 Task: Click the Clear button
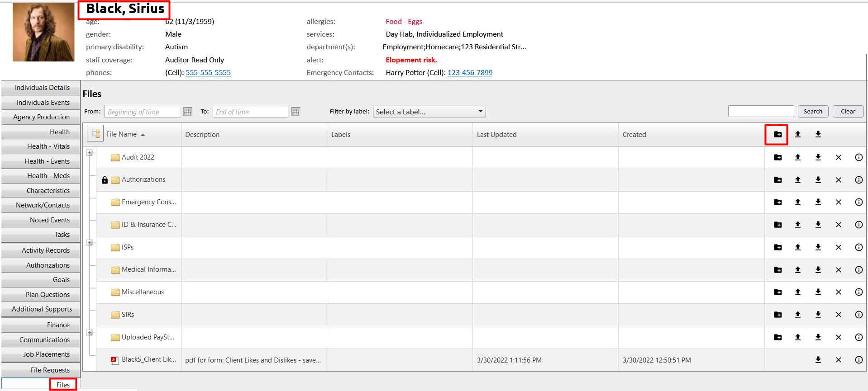pos(848,111)
